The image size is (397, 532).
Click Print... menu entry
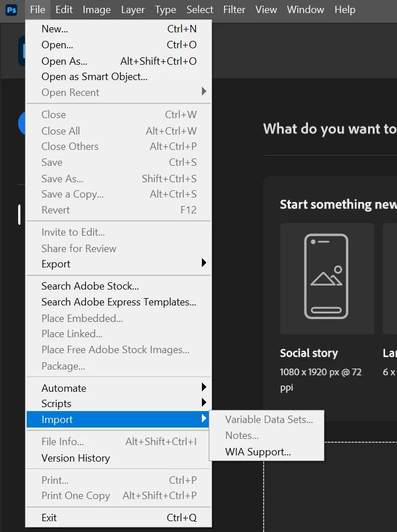(x=119, y=480)
